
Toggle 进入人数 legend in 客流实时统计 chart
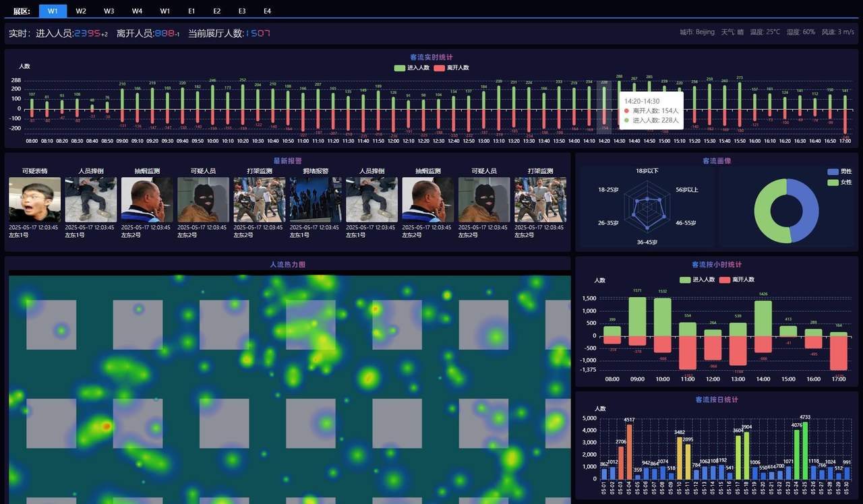(x=412, y=68)
